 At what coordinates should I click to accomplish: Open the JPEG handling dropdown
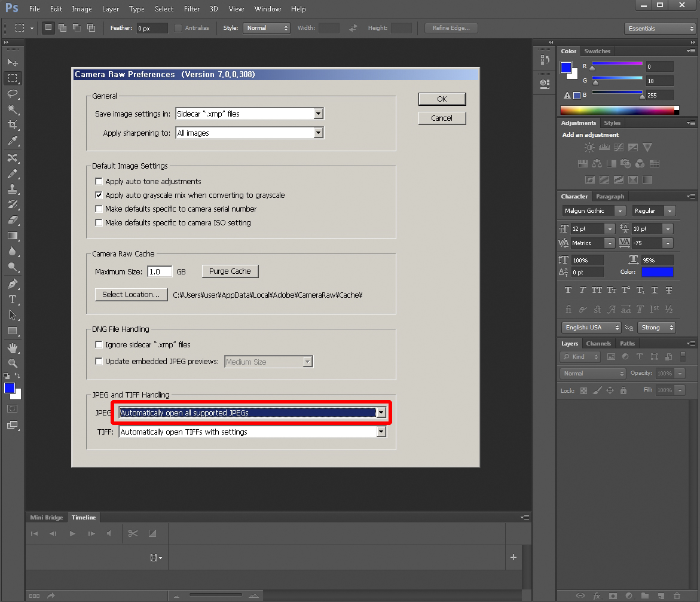pyautogui.click(x=252, y=412)
